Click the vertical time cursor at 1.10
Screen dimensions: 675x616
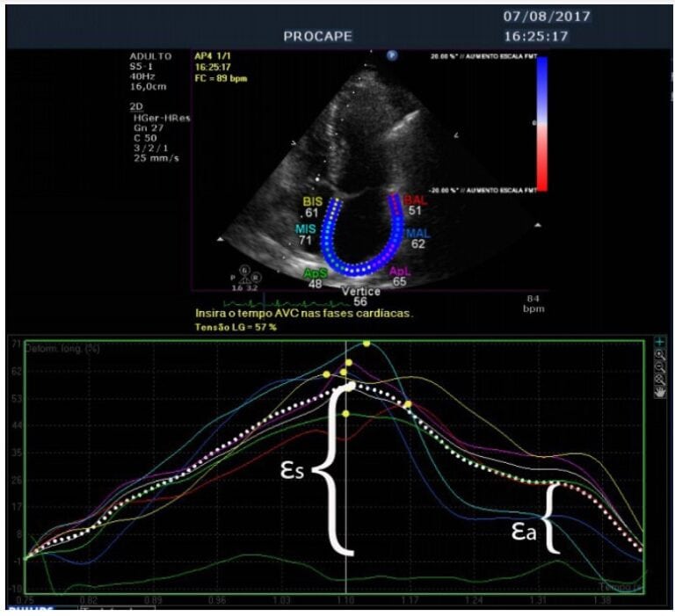(347, 492)
